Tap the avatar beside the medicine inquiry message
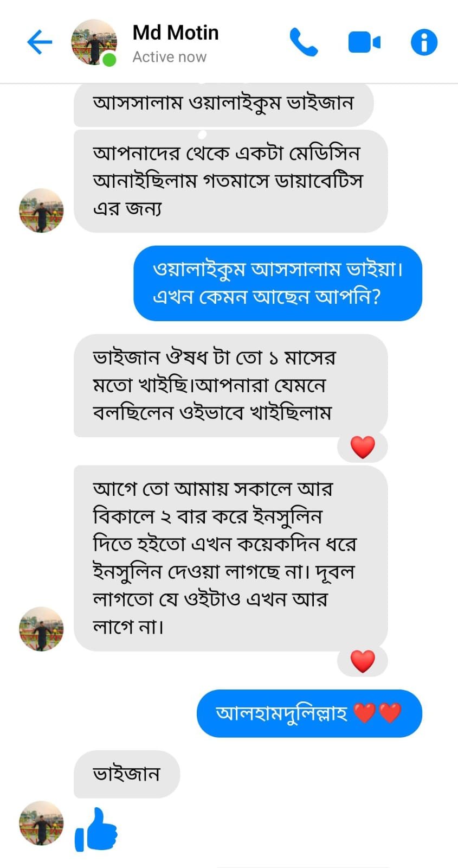Viewport: 458px width, 868px height. click(x=41, y=212)
